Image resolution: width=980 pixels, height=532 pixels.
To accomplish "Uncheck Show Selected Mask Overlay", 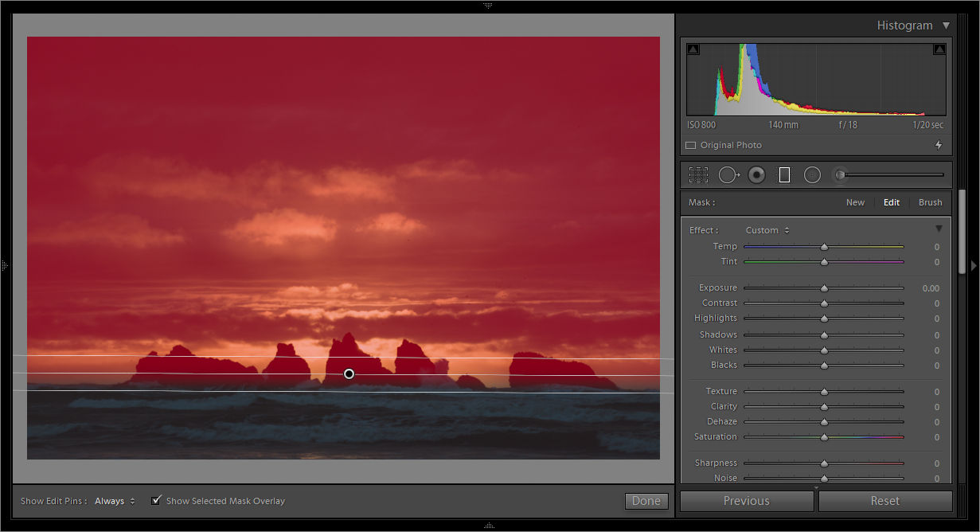I will click(156, 500).
